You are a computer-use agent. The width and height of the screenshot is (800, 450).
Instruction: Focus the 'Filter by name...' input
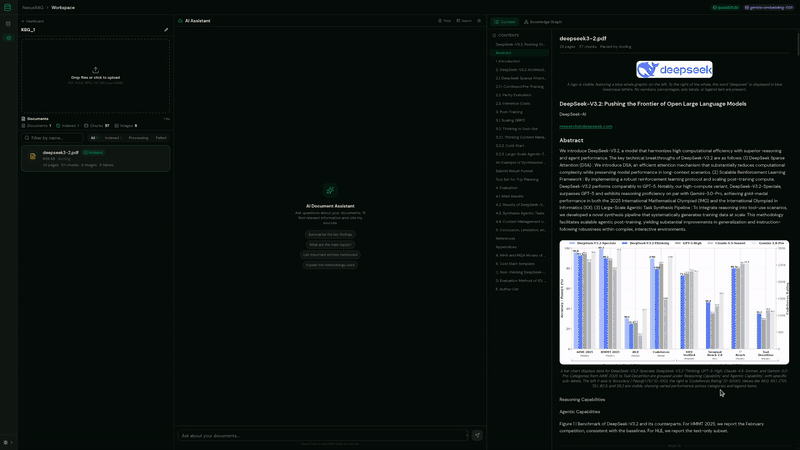click(x=52, y=138)
